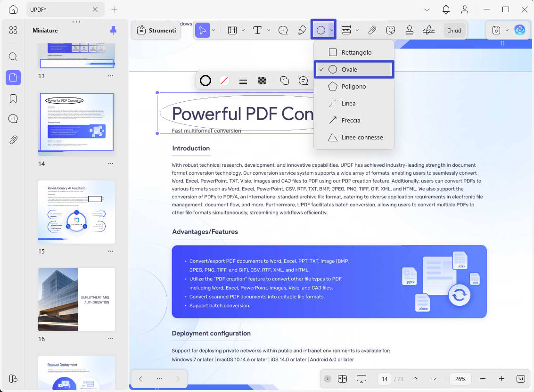Viewport: 534px width, 392px height.
Task: Copy the selected oval annotation
Action: 284,81
